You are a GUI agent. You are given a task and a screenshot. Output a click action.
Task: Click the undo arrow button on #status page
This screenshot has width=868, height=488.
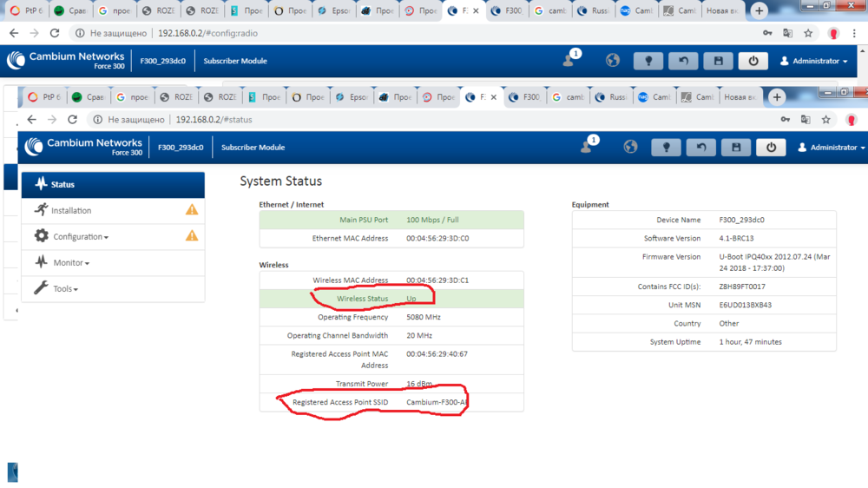(x=700, y=148)
